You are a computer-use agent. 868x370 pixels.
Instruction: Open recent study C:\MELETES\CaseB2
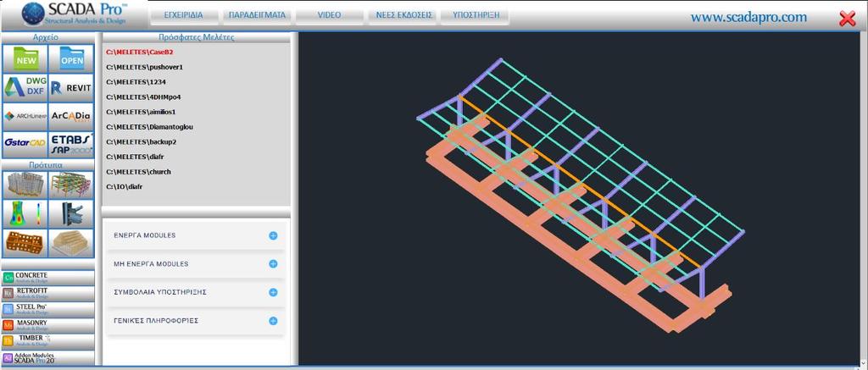coord(140,52)
